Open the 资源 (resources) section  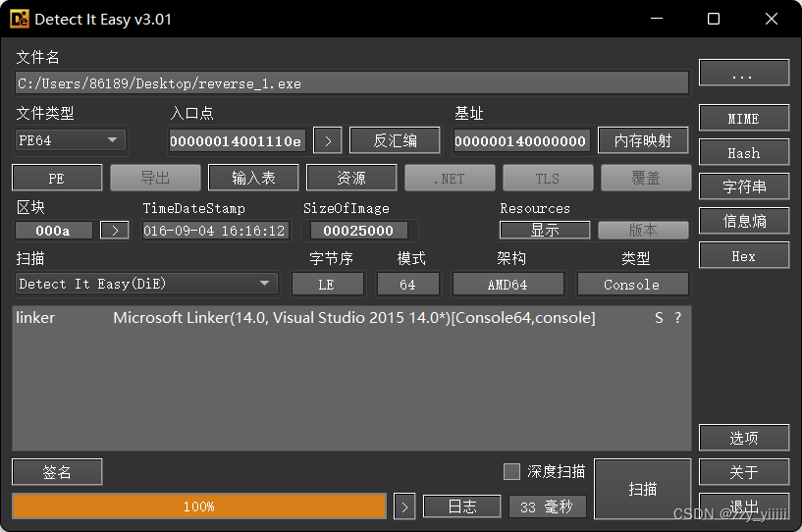point(351,178)
